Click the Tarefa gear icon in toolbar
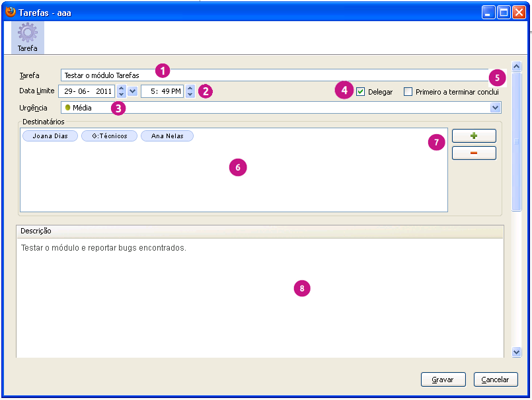The width and height of the screenshot is (532, 400). click(x=28, y=34)
